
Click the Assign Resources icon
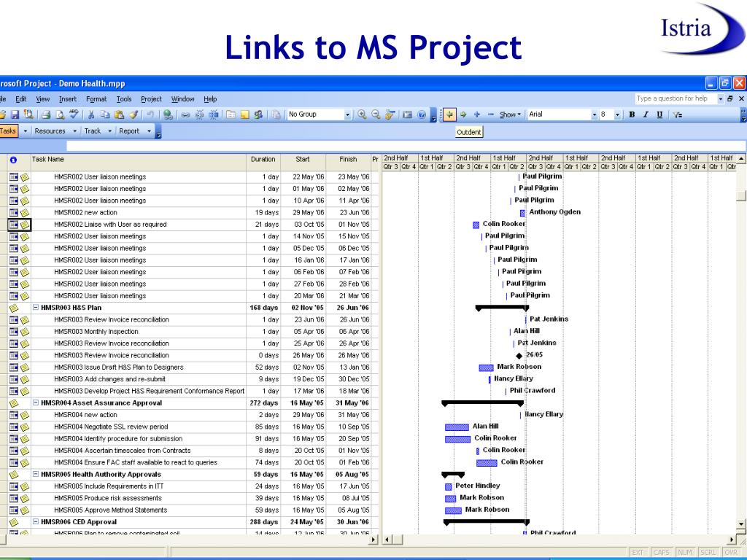tap(258, 114)
